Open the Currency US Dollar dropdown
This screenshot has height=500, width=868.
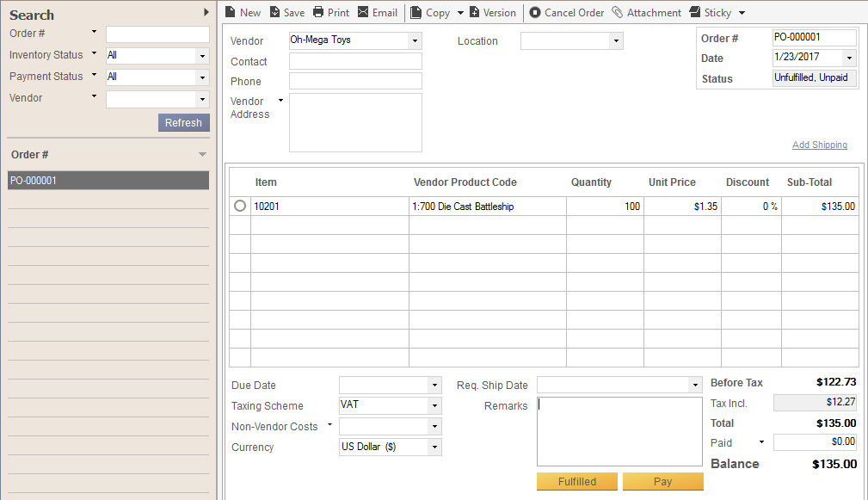434,448
